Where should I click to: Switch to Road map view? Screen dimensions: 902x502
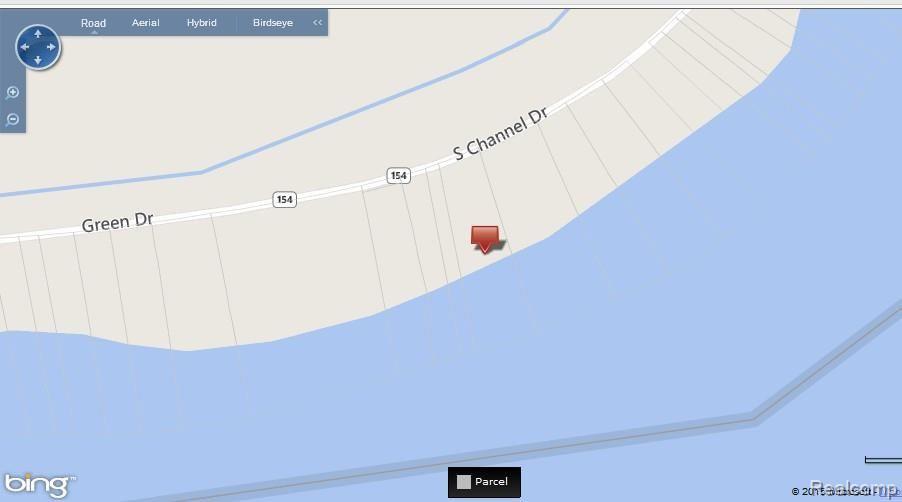point(93,23)
